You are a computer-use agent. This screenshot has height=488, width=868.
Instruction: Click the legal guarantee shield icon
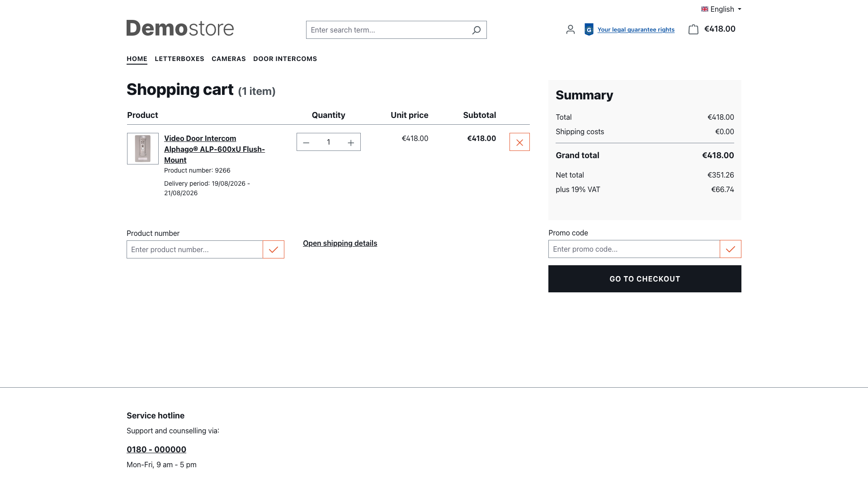pyautogui.click(x=589, y=29)
